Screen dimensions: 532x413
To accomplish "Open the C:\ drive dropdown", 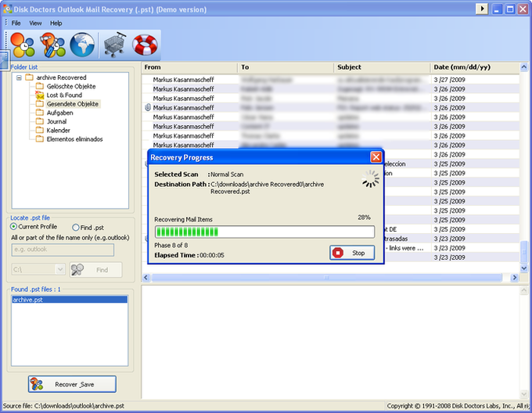I will tap(60, 270).
